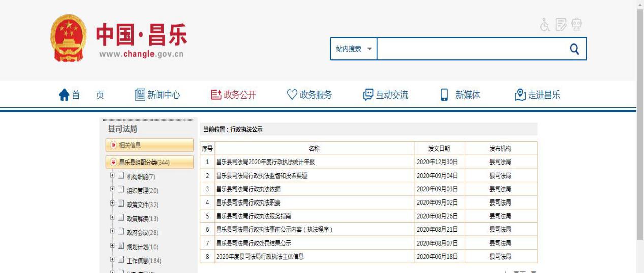Expand the 组织管理(20) tree node
The height and width of the screenshot is (273, 644).
click(113, 190)
